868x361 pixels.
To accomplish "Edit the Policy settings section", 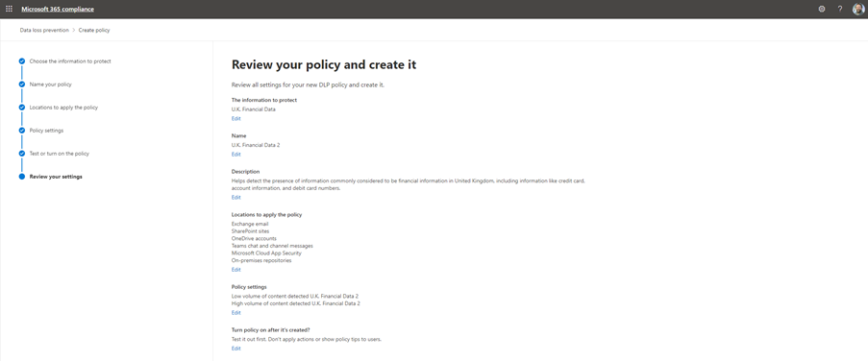I will (236, 313).
